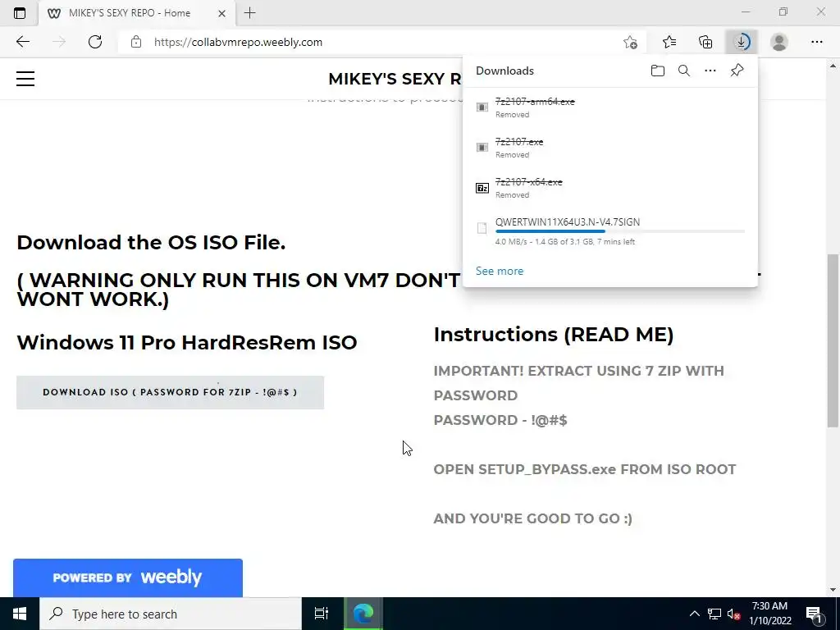This screenshot has height=630, width=840.
Task: Open Edge Settings and more menu
Action: (x=816, y=42)
